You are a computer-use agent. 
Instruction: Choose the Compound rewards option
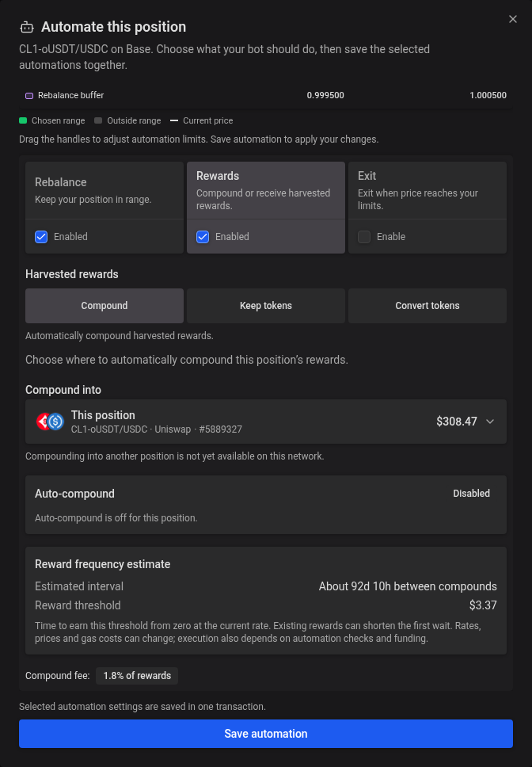104,306
